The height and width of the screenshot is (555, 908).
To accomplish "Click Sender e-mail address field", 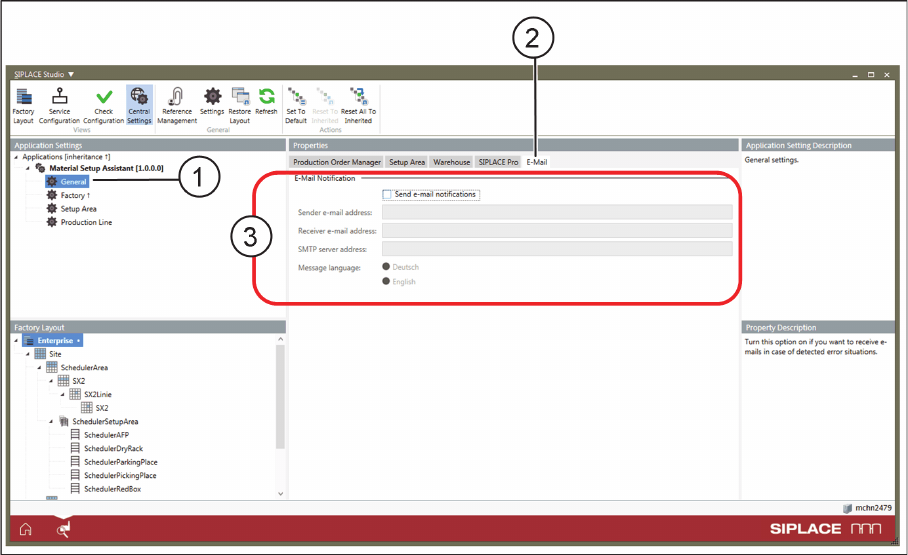I will click(557, 212).
